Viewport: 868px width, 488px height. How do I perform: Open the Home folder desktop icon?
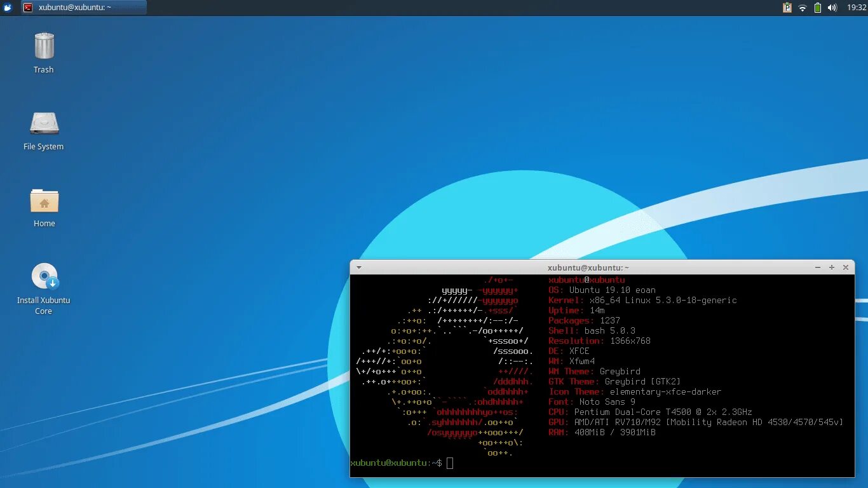click(44, 201)
